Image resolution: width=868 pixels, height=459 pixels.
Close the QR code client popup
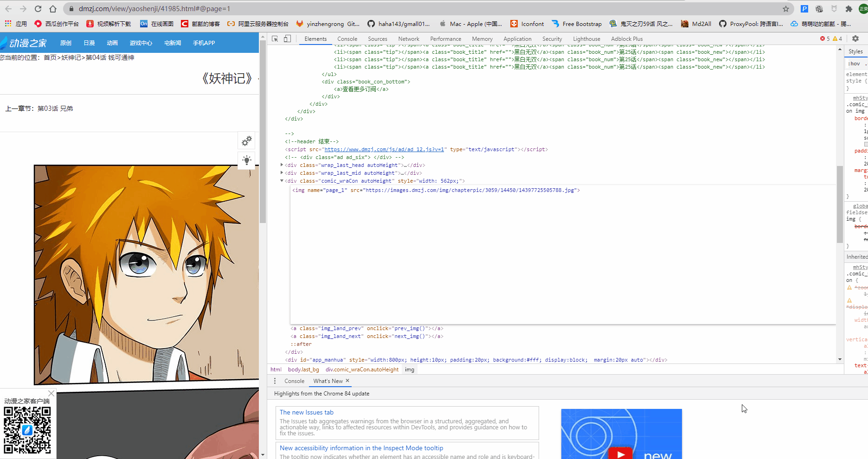51,393
